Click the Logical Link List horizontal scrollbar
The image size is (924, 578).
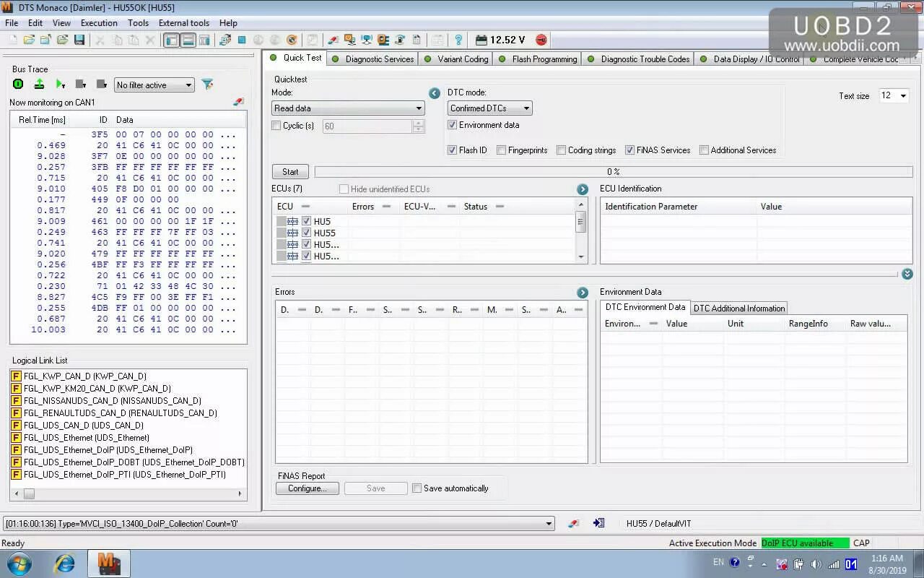click(128, 493)
